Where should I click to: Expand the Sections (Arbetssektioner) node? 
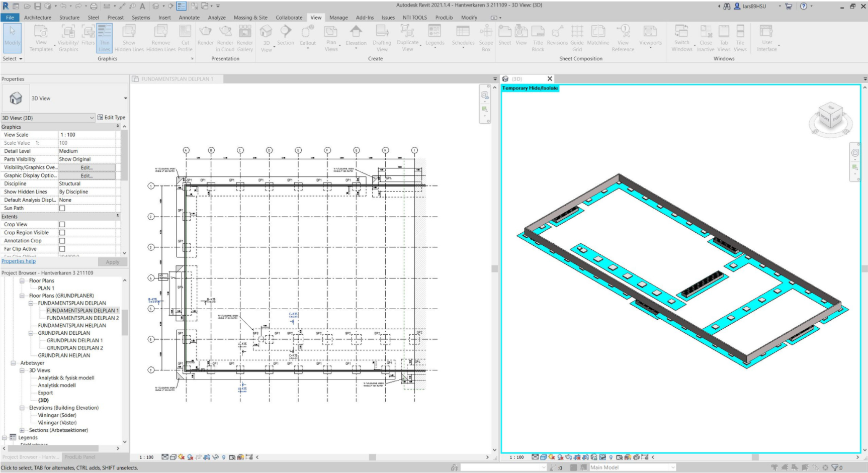pyautogui.click(x=22, y=430)
